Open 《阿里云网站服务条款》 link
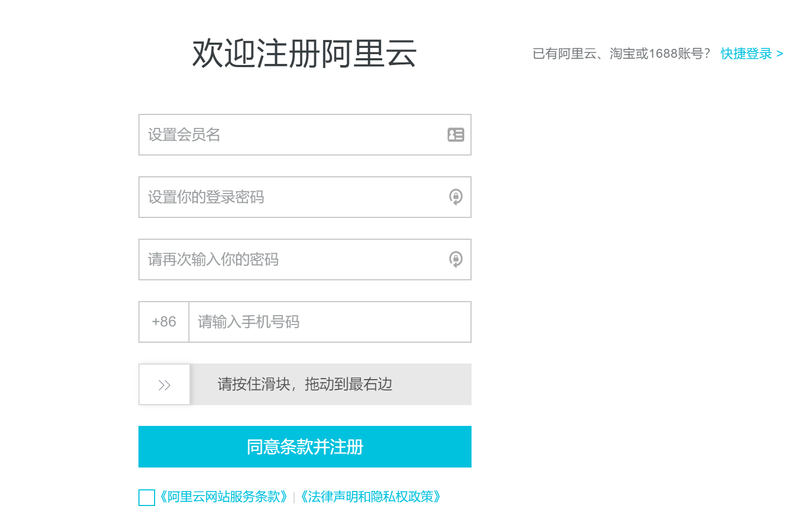788x532 pixels. point(223,497)
